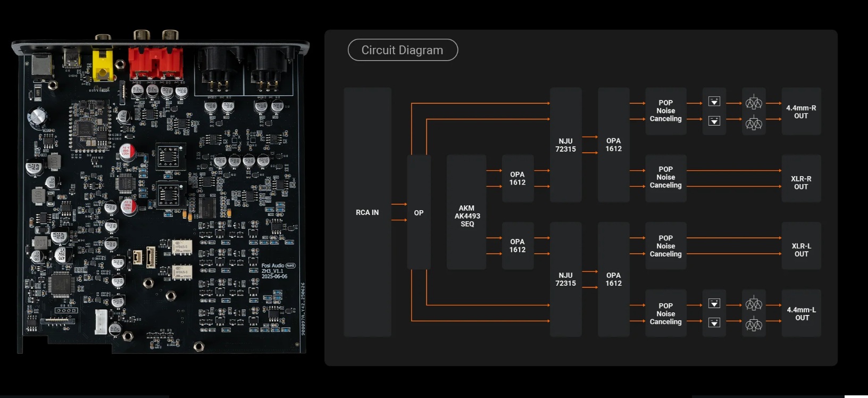This screenshot has height=398, width=868.
Task: Click the bottom dropdown-arrow icon in the 4.4mm-L path
Action: (x=714, y=322)
